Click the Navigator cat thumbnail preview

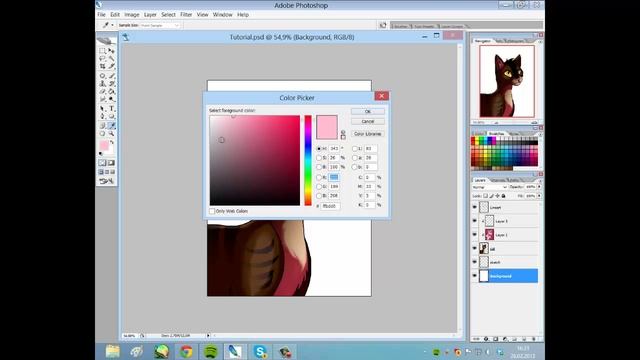tap(507, 81)
